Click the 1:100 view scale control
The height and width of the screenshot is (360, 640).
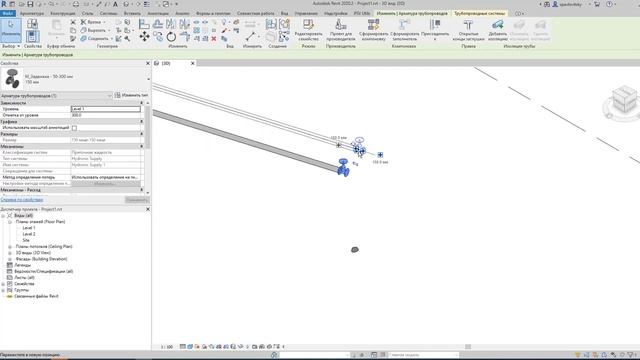[x=167, y=347]
